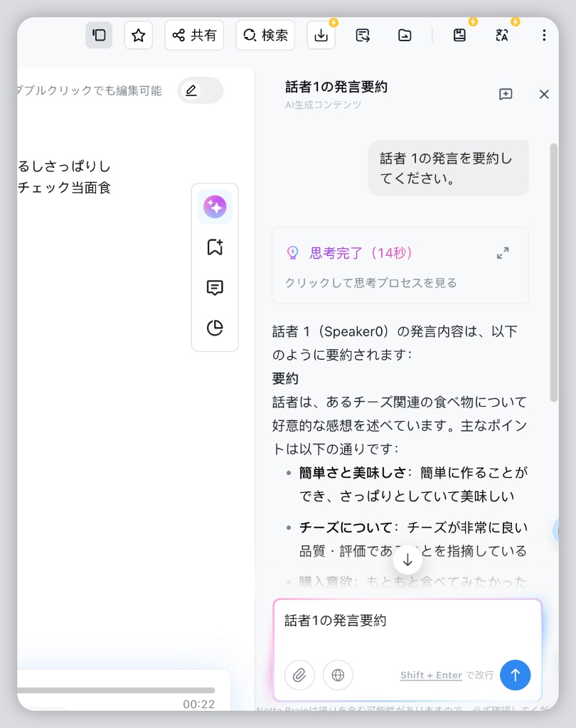Open comments via the comment bubble icon
The height and width of the screenshot is (728, 576).
[x=215, y=287]
